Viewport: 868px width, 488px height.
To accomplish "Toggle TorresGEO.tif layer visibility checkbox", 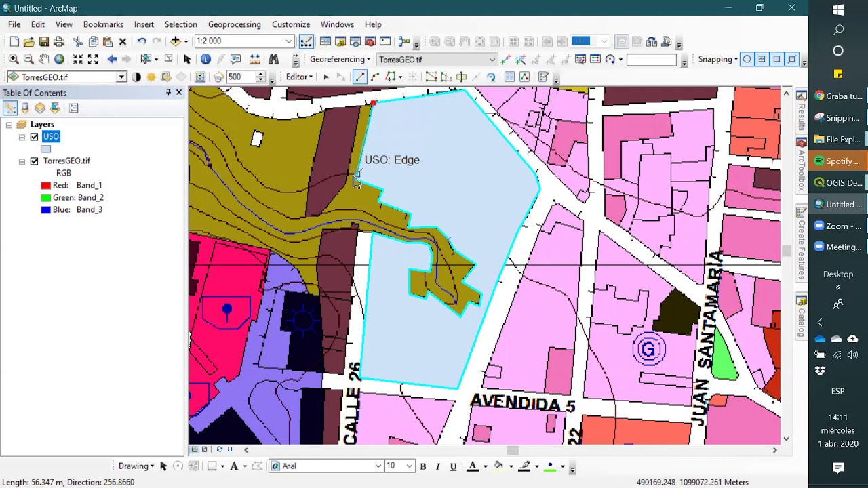I will [x=34, y=161].
